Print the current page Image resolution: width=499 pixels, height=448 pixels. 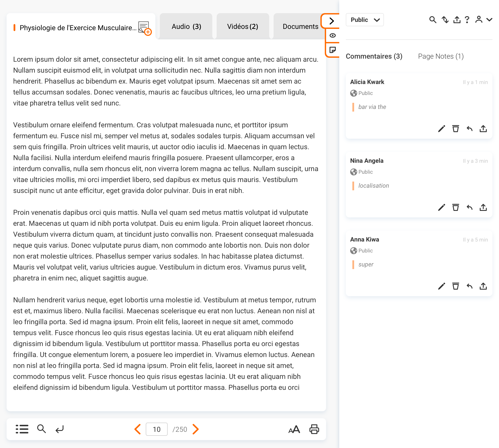314,429
